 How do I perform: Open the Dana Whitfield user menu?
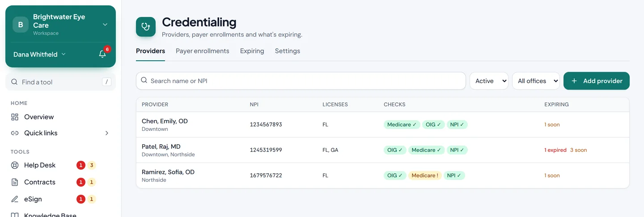coord(39,54)
